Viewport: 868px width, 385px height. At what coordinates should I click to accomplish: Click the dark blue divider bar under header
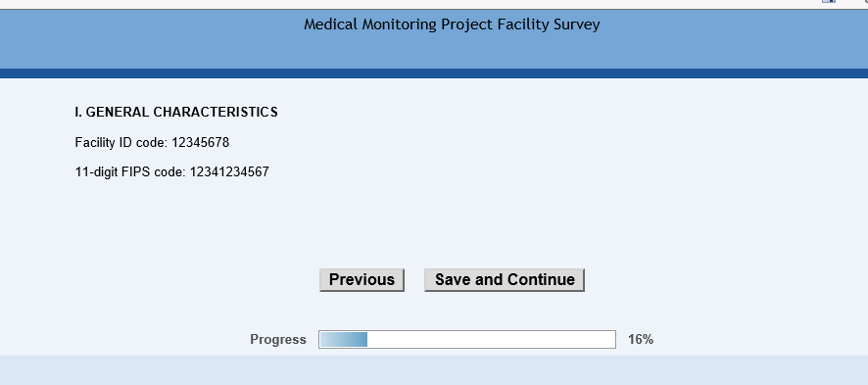click(434, 73)
